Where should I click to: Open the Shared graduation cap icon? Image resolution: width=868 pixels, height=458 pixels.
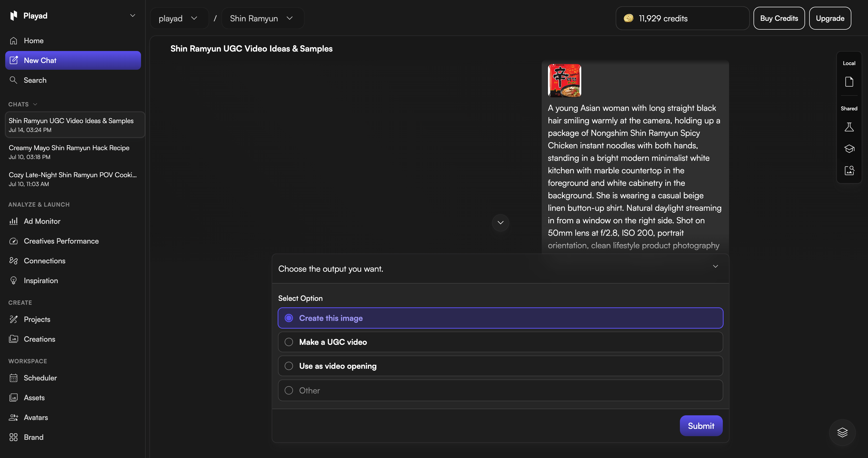849,149
